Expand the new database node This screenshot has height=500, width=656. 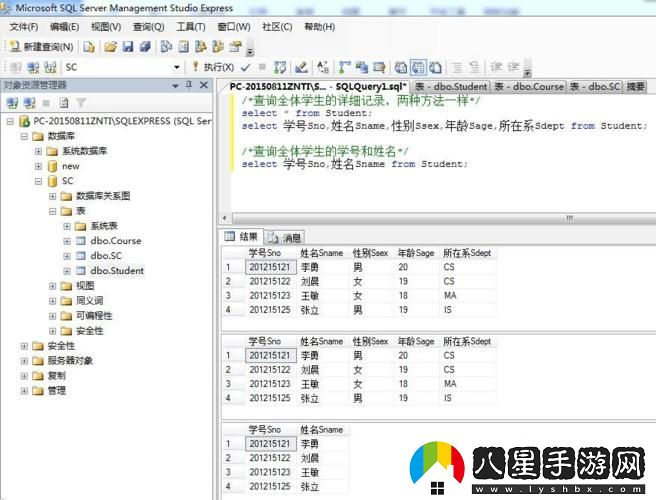38,166
